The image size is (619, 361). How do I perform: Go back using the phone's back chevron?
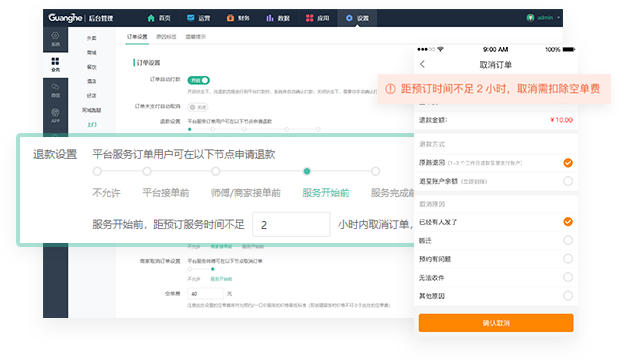pyautogui.click(x=422, y=64)
